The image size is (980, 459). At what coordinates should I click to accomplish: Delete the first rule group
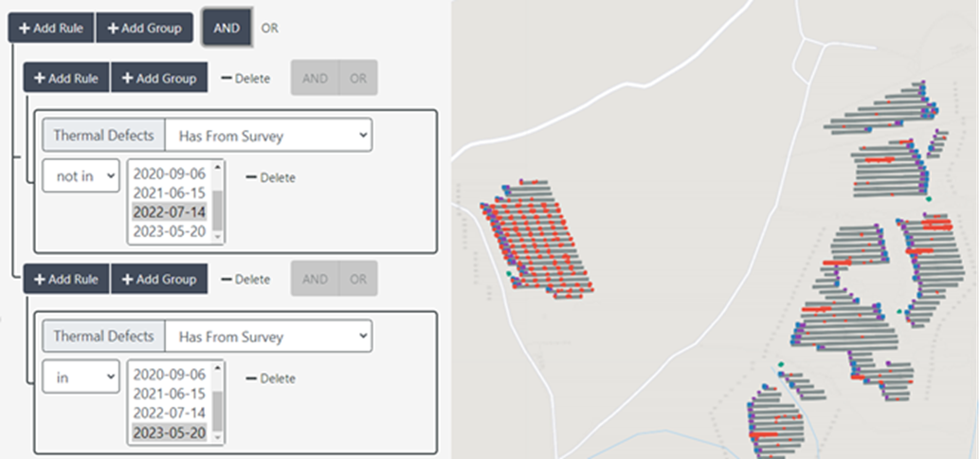[x=246, y=79]
